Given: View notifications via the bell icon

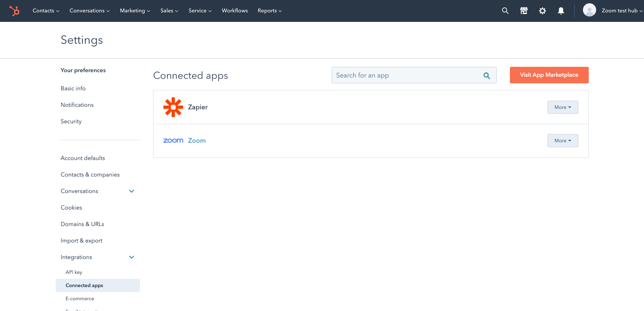Looking at the screenshot, I should [x=561, y=11].
